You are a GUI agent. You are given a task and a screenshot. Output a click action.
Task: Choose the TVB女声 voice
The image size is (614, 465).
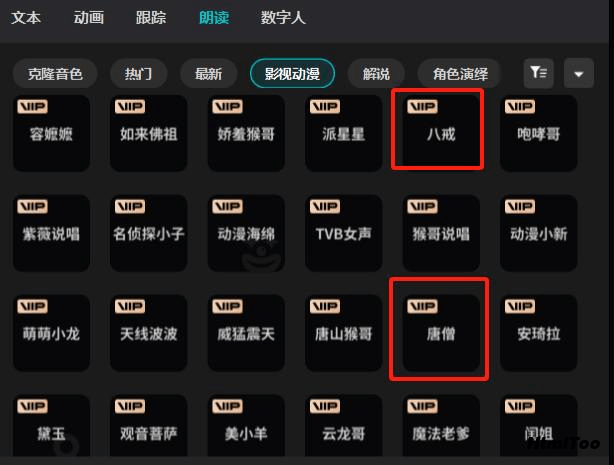343,233
